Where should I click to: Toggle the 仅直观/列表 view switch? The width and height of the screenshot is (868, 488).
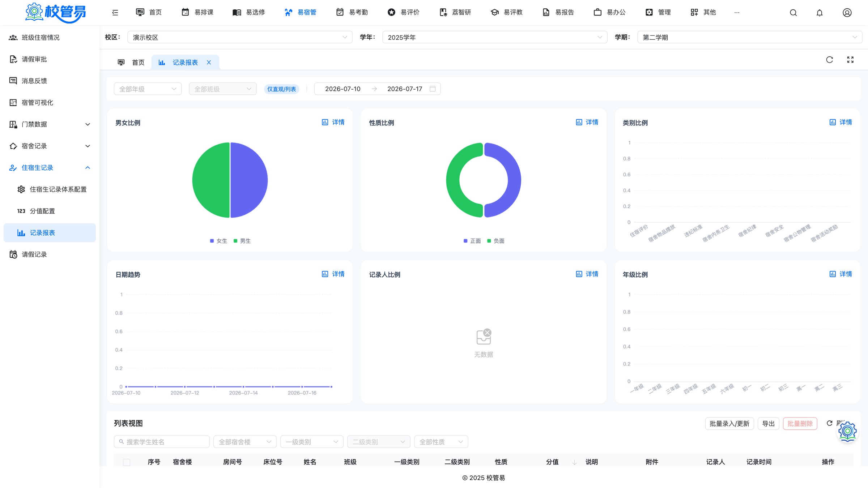click(281, 89)
